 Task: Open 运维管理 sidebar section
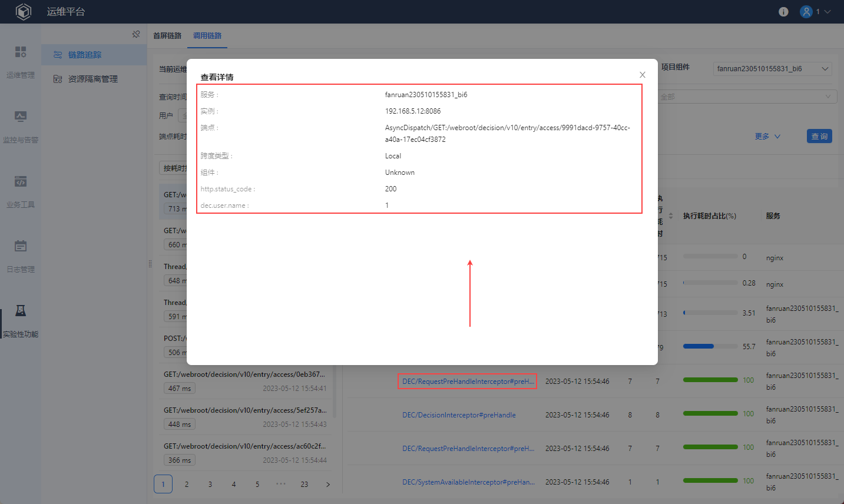pos(21,62)
